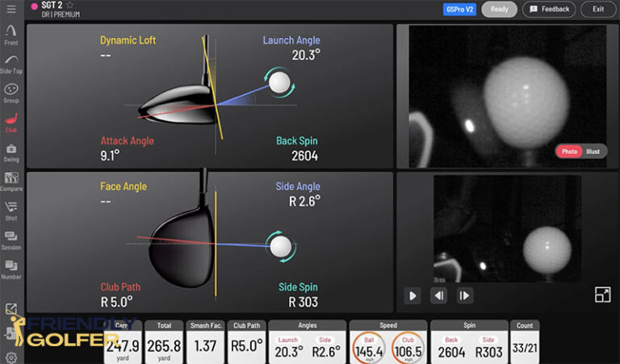Image resolution: width=620 pixels, height=364 pixels.
Task: Switch image mode to Illust
Action: coord(593,152)
